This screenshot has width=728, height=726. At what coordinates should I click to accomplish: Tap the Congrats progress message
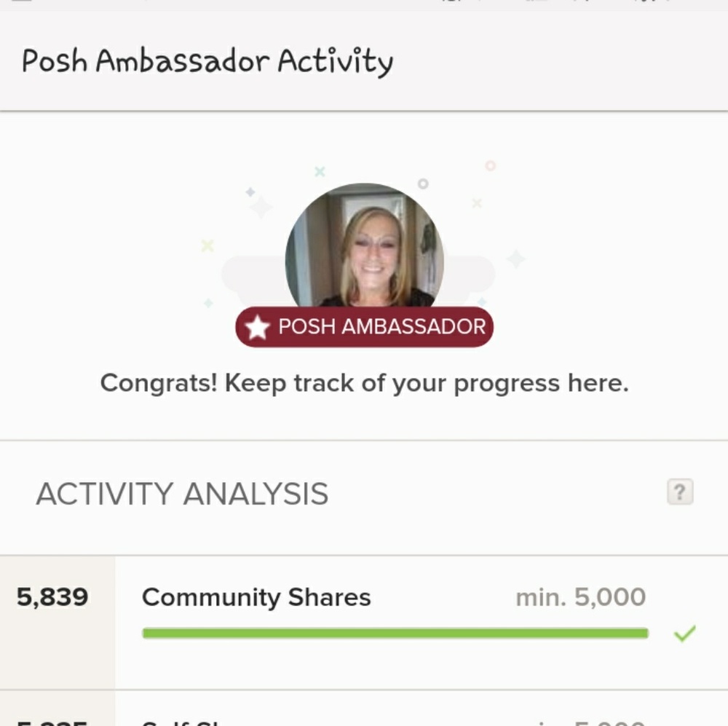[x=364, y=382]
